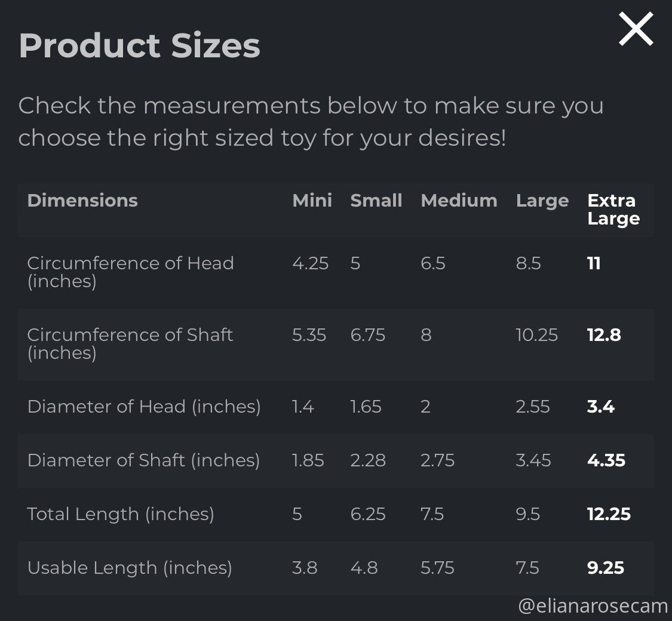Select the Small column header
Screen dimensions: 672x621
point(376,201)
